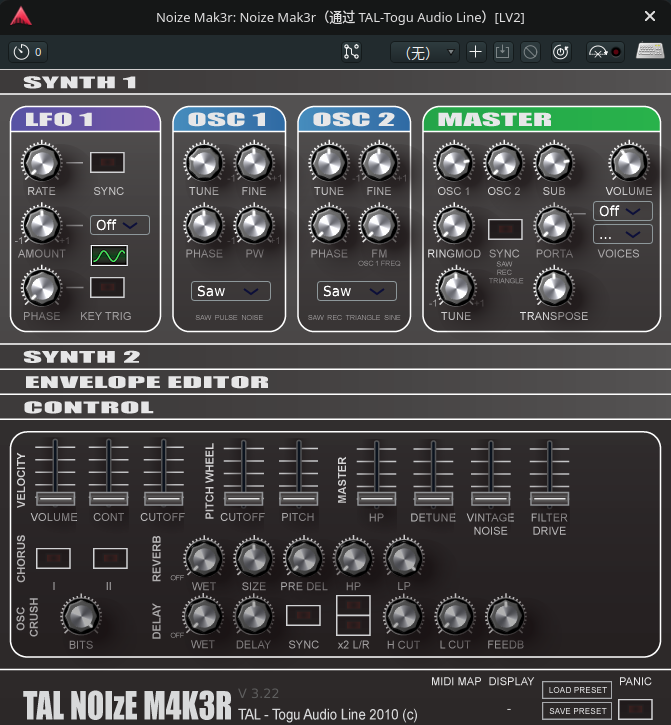Open the preset selector (无) dropdown
Screen dimensions: 671x725
click(x=425, y=52)
